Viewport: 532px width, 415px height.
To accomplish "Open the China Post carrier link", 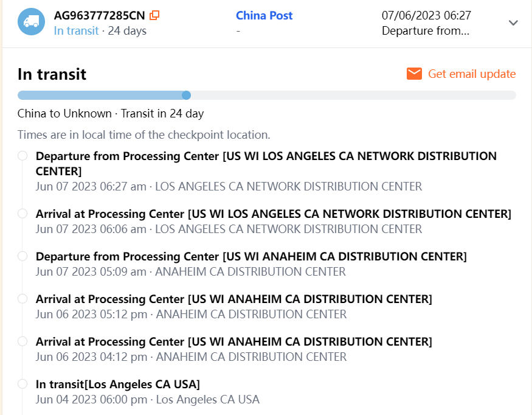I will pyautogui.click(x=264, y=16).
